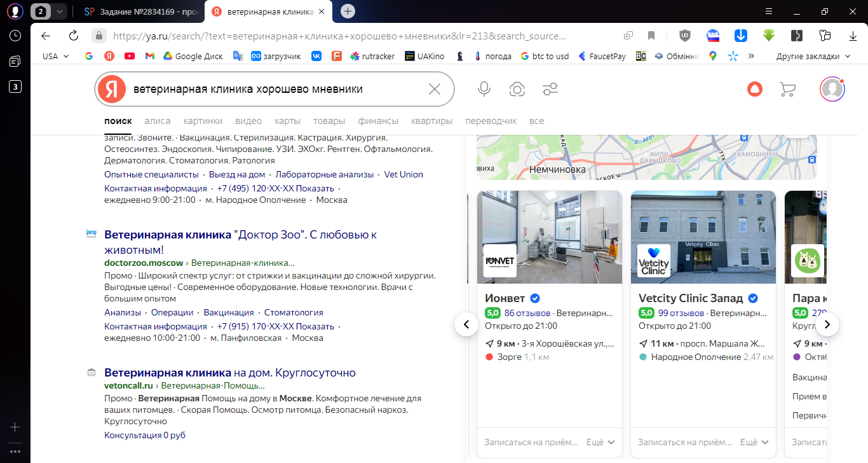This screenshot has width=868, height=463.
Task: Expand Другие закладки bookmarks folder
Action: pos(813,56)
